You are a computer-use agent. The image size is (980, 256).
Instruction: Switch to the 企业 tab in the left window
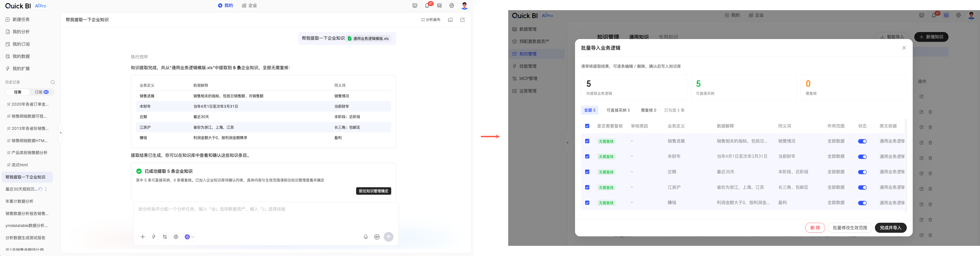click(249, 6)
